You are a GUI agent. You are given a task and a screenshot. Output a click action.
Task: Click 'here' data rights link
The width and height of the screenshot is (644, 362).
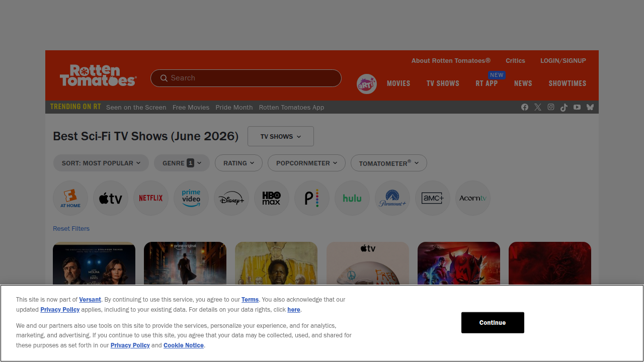[x=294, y=310]
